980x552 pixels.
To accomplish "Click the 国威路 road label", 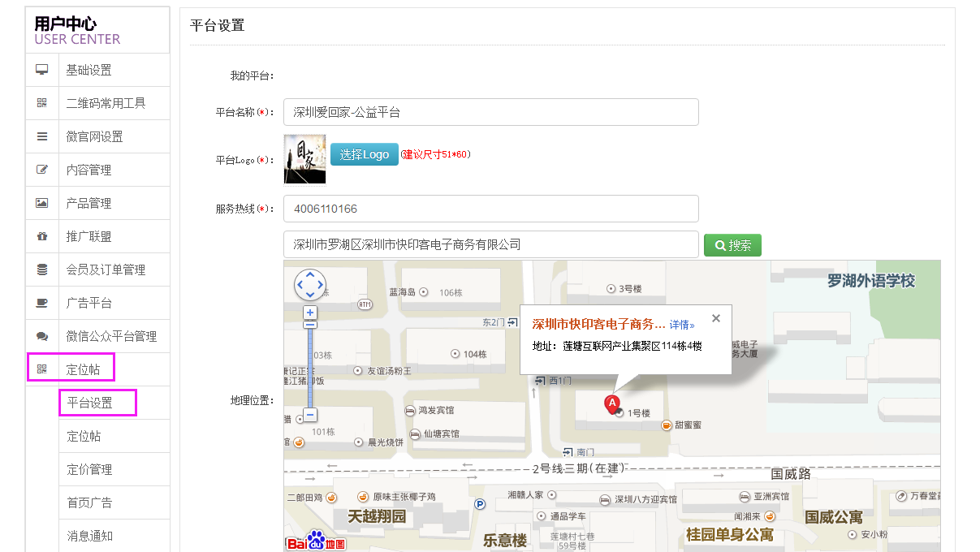I will [x=791, y=473].
